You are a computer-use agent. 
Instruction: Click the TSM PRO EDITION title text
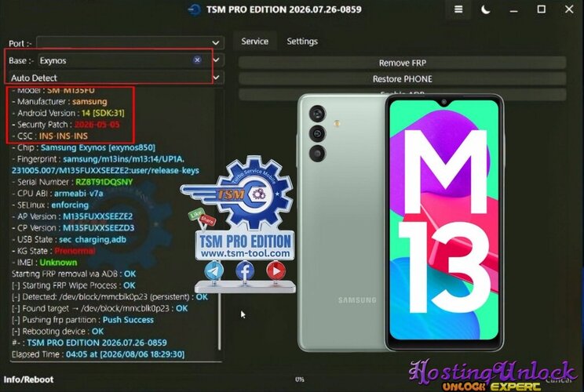pos(284,9)
